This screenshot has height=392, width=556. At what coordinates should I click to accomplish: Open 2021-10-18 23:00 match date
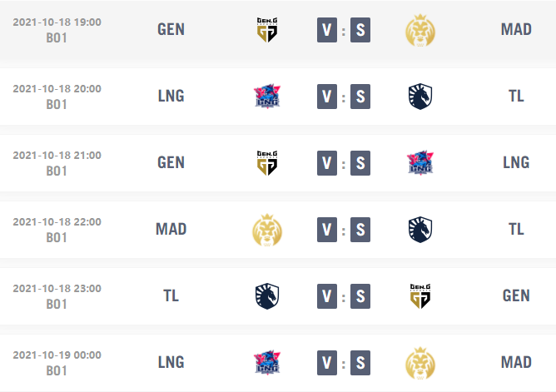(57, 289)
